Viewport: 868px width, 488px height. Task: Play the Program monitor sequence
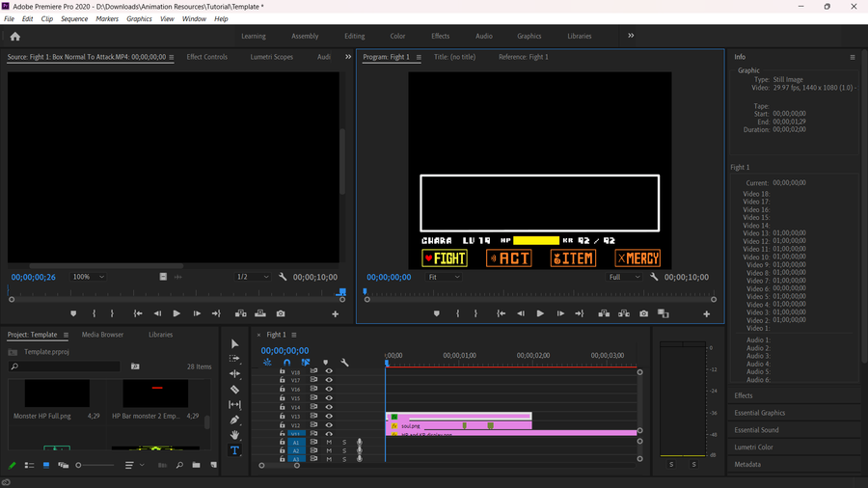[539, 313]
